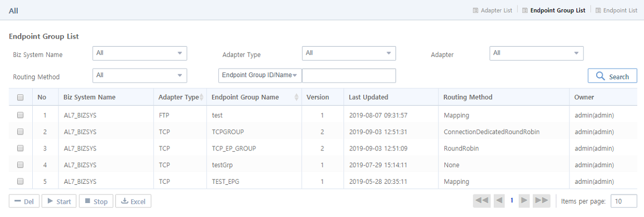Click the None routing method cell
Screen dimensions: 644x217
452,165
